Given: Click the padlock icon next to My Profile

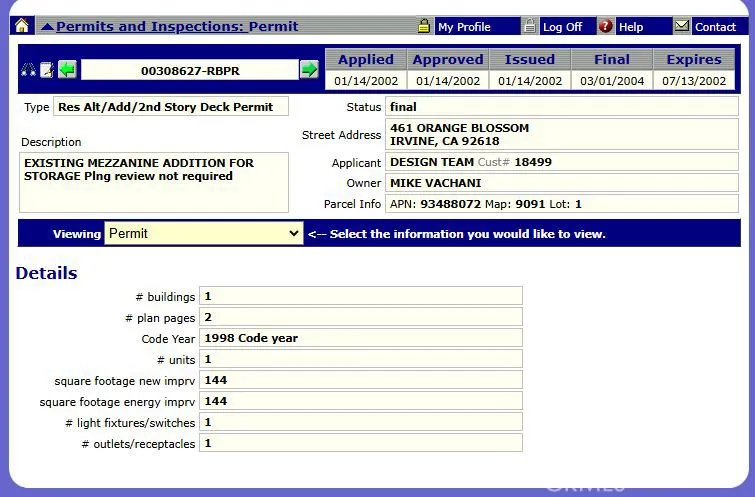Looking at the screenshot, I should [x=424, y=26].
